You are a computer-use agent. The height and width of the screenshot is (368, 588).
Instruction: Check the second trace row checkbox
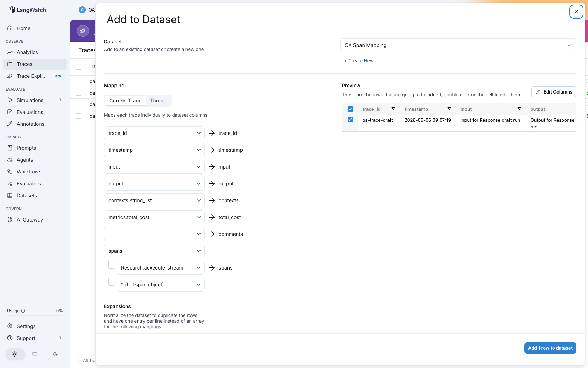click(78, 93)
